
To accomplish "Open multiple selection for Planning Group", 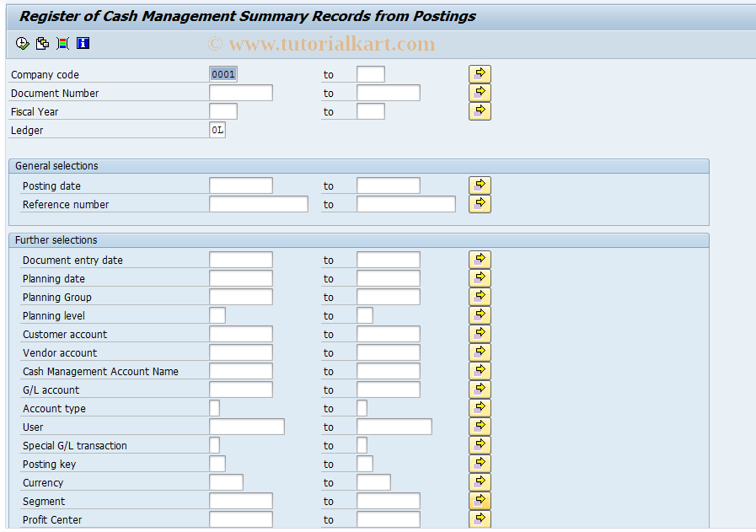I will click(480, 297).
